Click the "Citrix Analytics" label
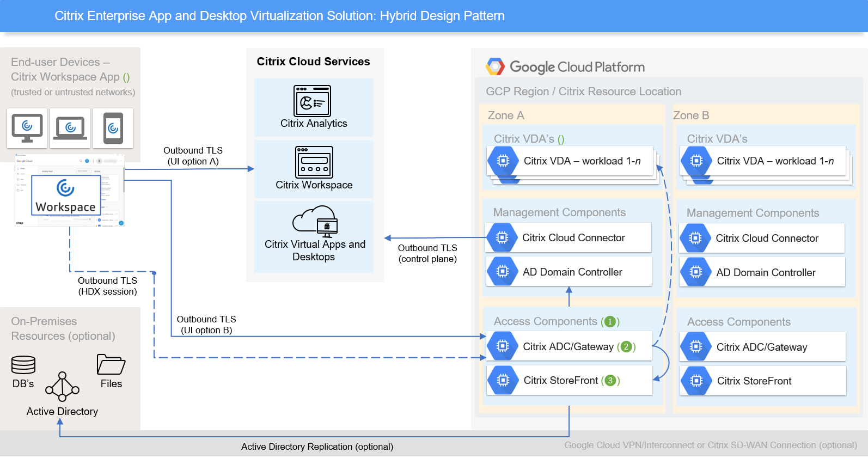Image resolution: width=868 pixels, height=458 pixels. 314,124
